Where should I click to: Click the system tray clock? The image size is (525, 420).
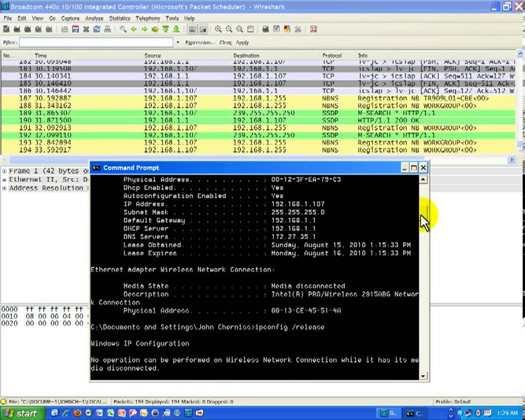point(508,414)
